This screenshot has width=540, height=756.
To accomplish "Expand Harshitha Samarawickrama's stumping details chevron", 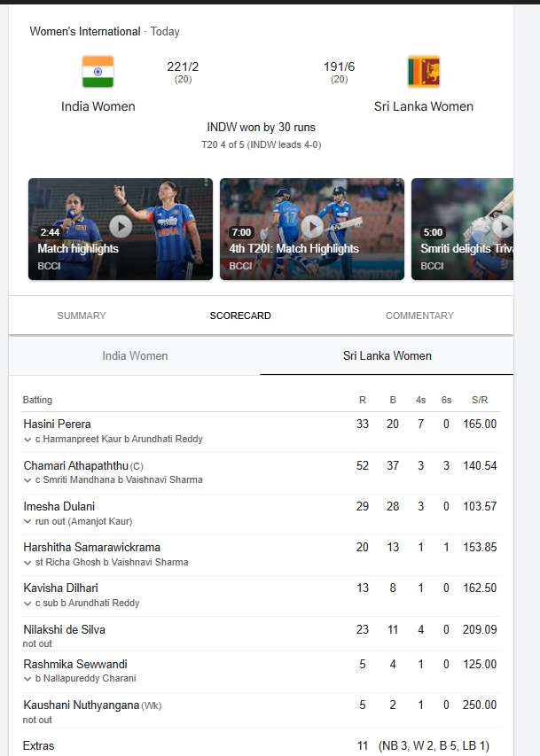I will pyautogui.click(x=27, y=562).
